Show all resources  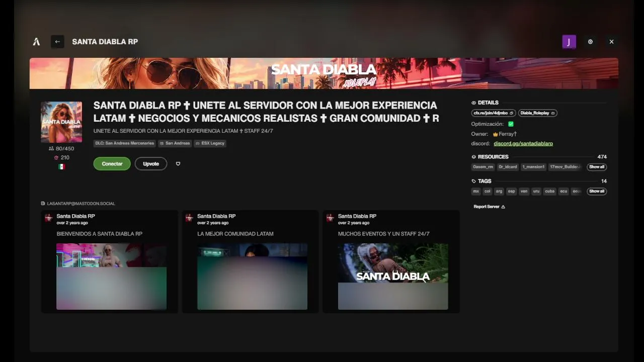point(597,167)
